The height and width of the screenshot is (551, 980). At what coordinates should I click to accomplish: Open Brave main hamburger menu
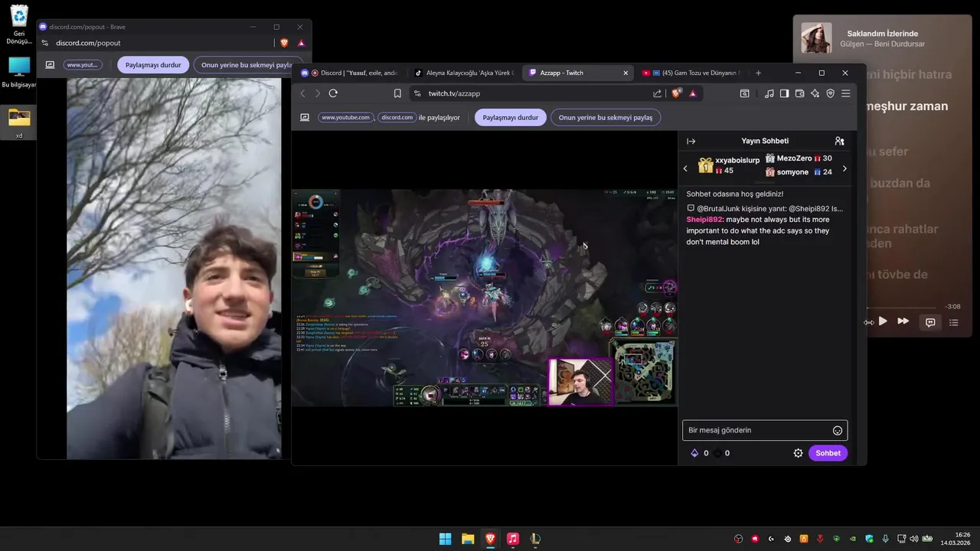point(846,93)
